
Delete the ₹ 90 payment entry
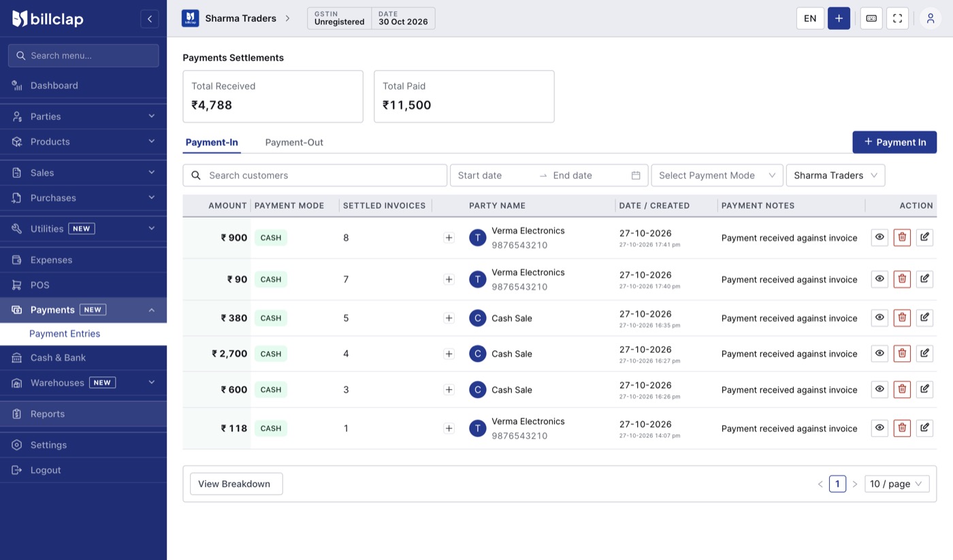pos(902,279)
